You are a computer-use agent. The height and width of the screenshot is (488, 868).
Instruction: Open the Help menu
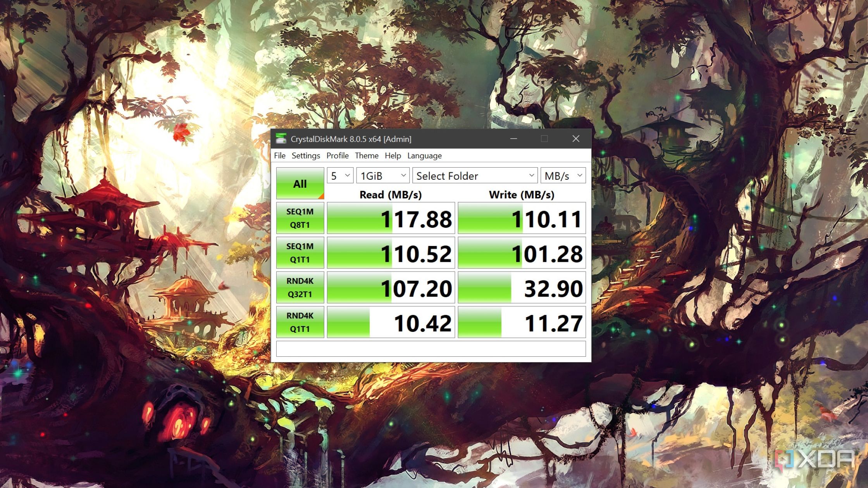(393, 156)
